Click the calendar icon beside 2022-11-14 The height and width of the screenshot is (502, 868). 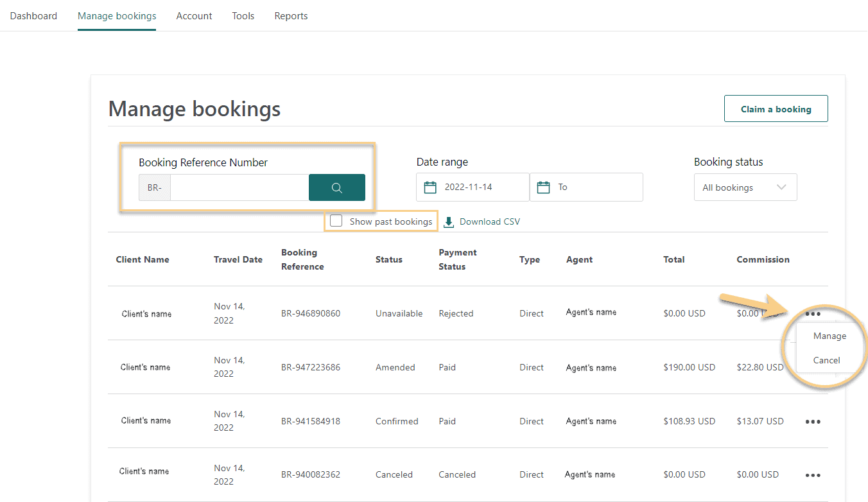tap(430, 187)
